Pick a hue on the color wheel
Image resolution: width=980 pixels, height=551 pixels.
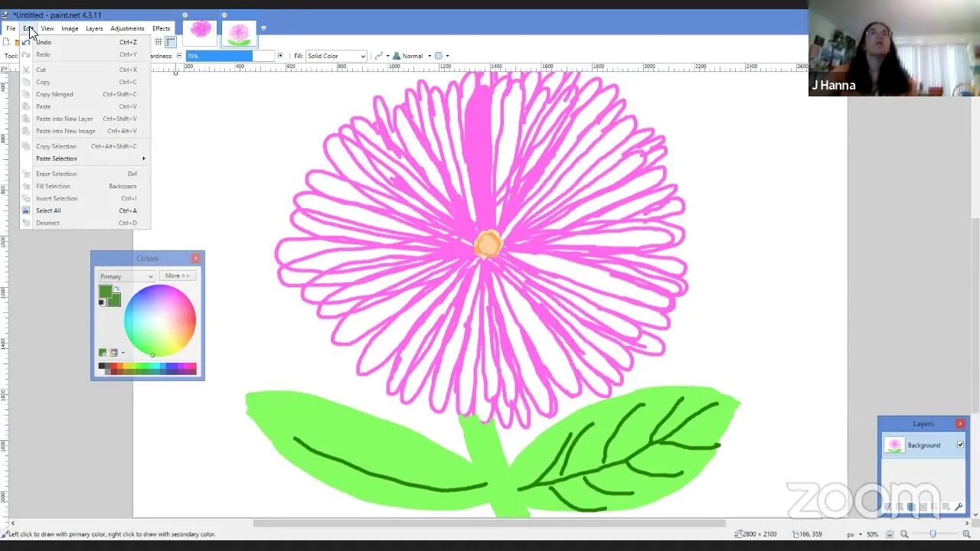(x=160, y=320)
